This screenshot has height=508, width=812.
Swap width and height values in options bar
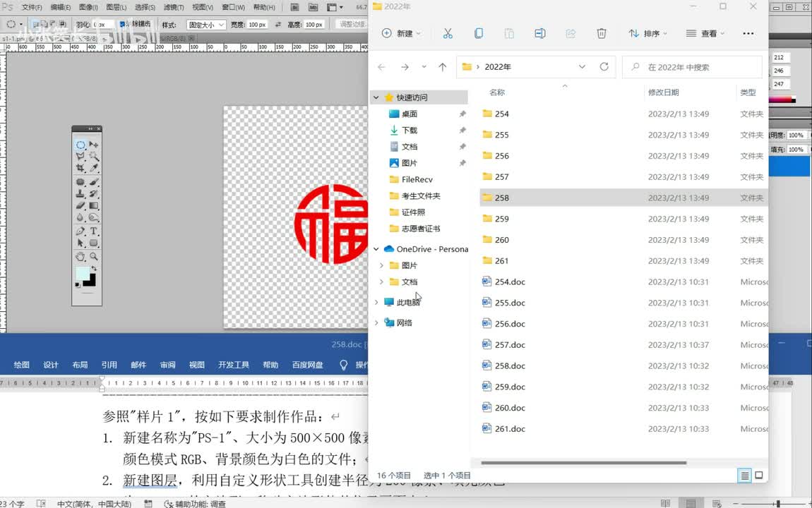point(278,24)
